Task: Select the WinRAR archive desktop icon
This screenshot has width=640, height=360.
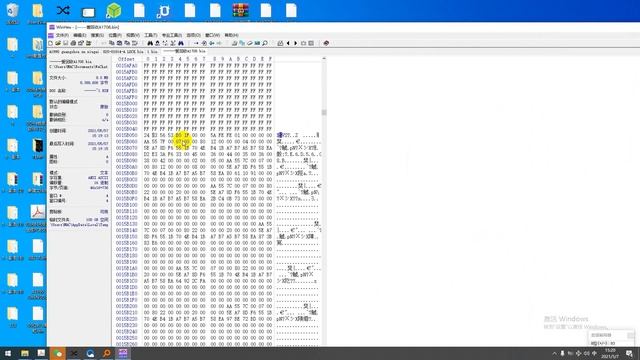Action: click(x=240, y=11)
